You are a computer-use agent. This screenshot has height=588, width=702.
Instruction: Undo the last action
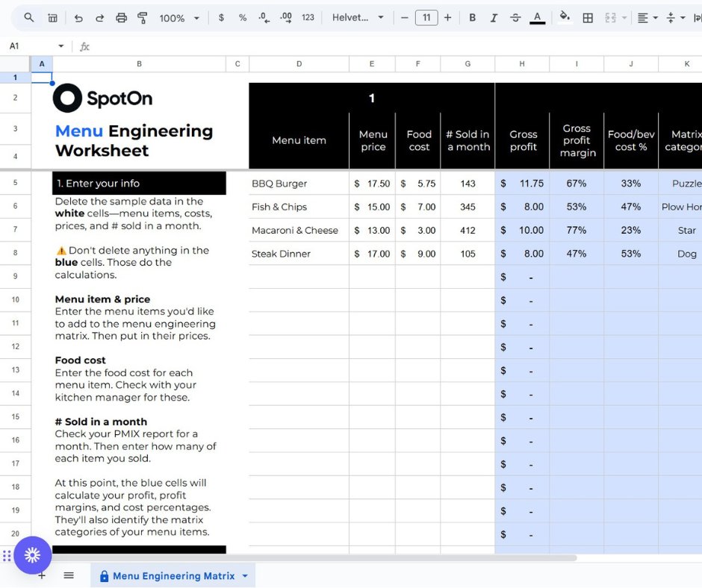coord(78,18)
